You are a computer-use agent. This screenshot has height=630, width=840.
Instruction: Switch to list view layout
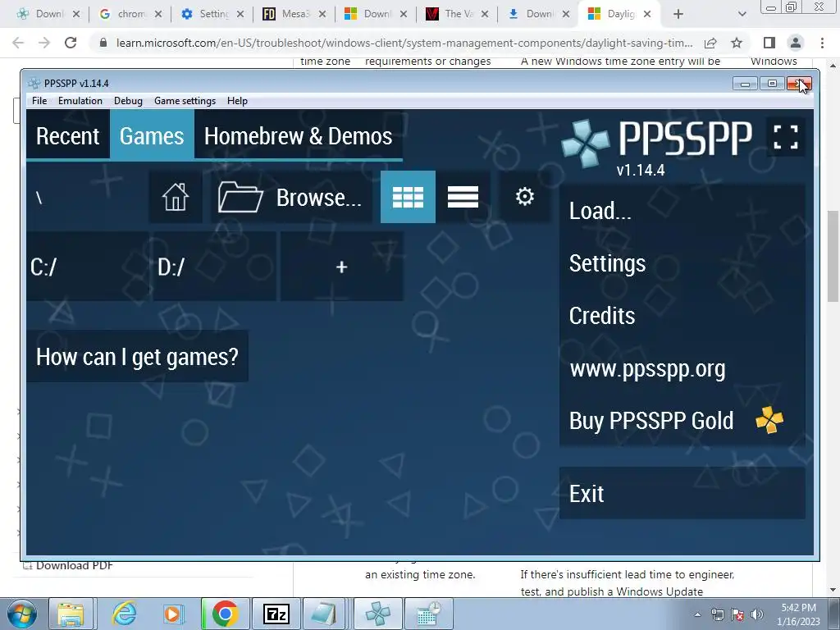pyautogui.click(x=463, y=197)
